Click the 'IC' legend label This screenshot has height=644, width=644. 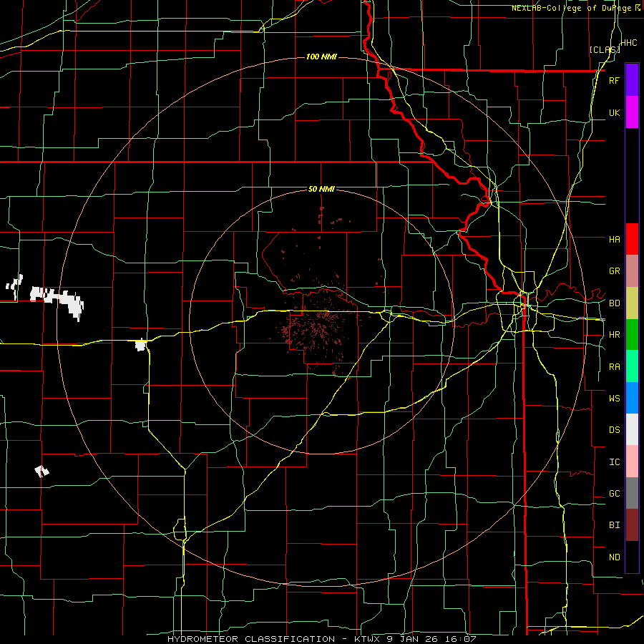(614, 462)
